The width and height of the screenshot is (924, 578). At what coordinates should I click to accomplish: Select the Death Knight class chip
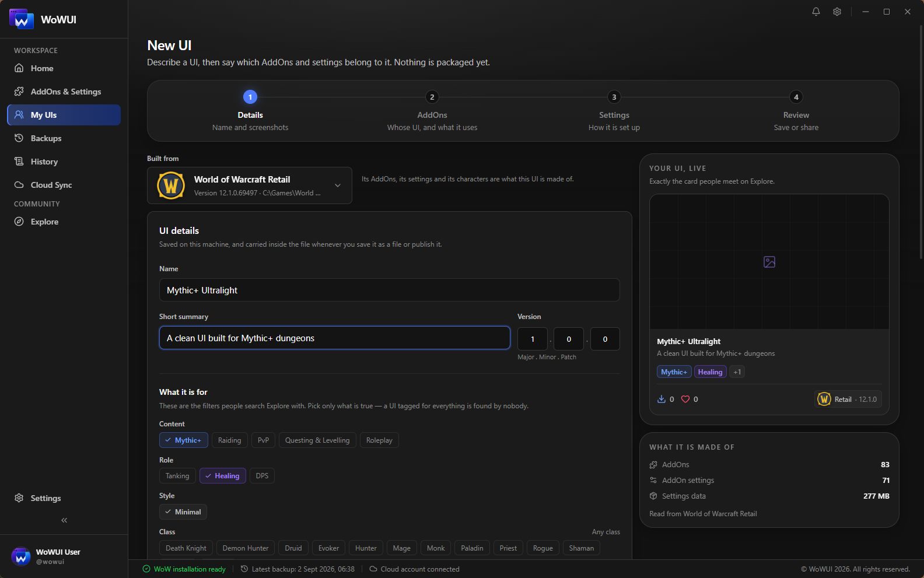coord(186,548)
